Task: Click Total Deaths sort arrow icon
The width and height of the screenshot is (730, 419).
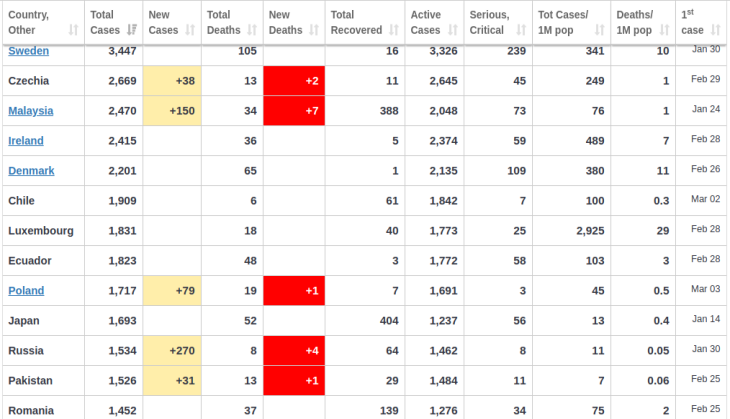Action: [x=252, y=30]
